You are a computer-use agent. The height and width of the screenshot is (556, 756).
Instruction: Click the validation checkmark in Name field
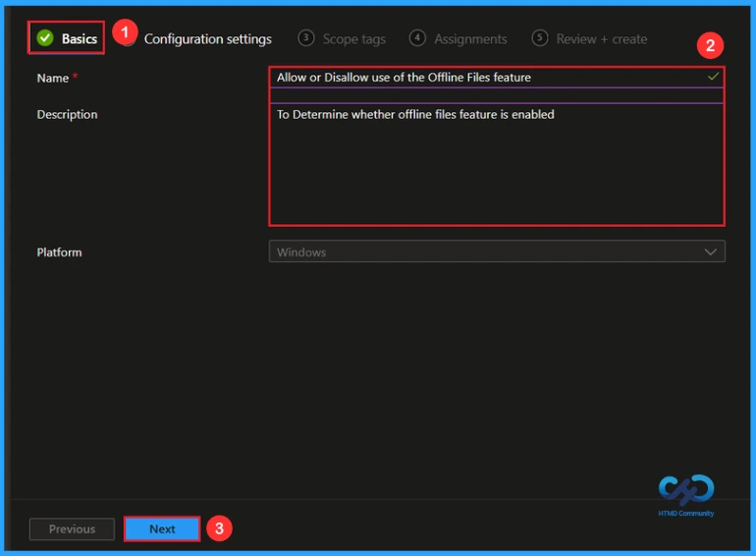click(x=713, y=77)
